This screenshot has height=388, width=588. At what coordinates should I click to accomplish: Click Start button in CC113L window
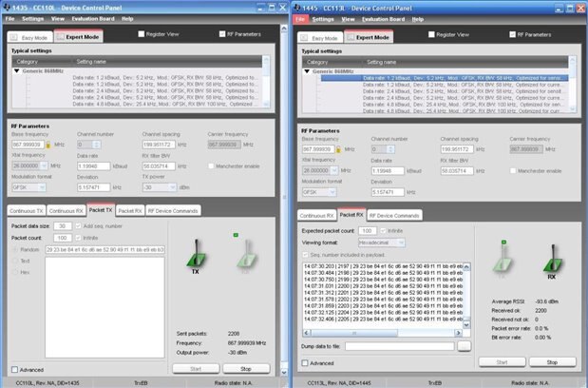[503, 362]
